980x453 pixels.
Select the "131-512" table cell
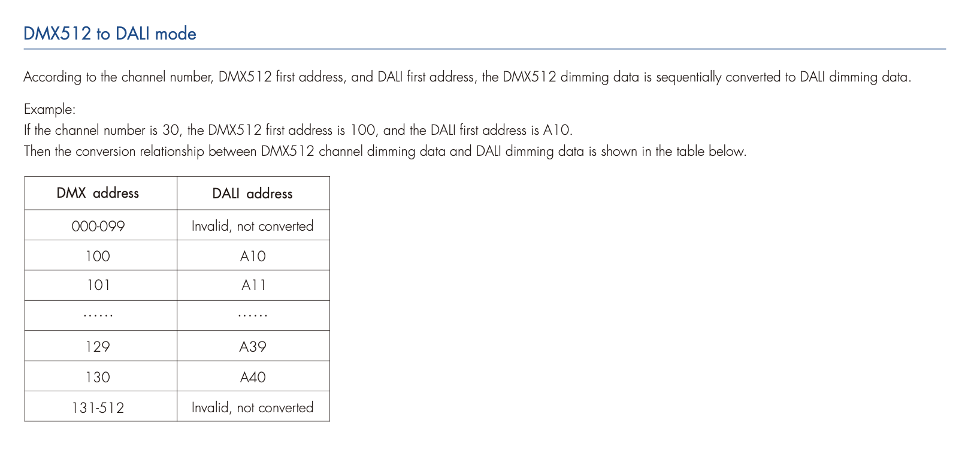98,407
